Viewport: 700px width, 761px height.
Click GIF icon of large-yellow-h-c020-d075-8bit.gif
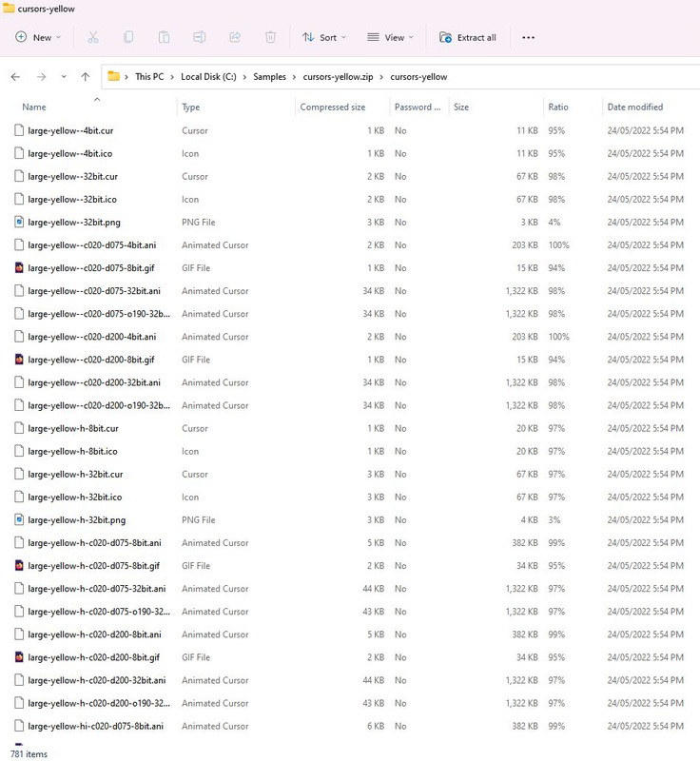click(x=19, y=565)
